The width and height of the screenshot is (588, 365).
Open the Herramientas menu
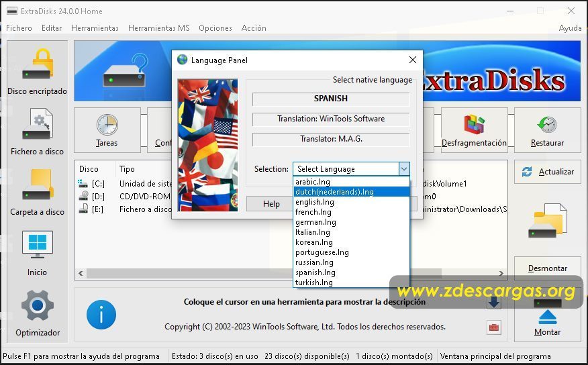click(95, 28)
